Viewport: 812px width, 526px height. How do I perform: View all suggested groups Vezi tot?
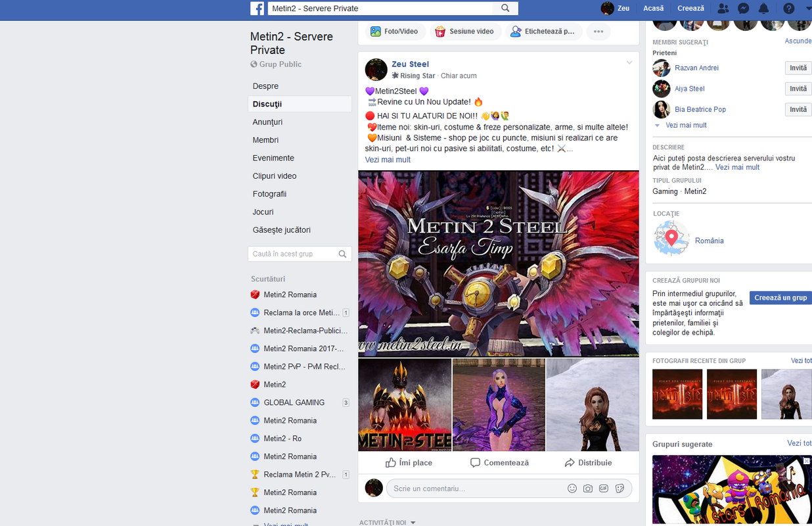(x=800, y=443)
